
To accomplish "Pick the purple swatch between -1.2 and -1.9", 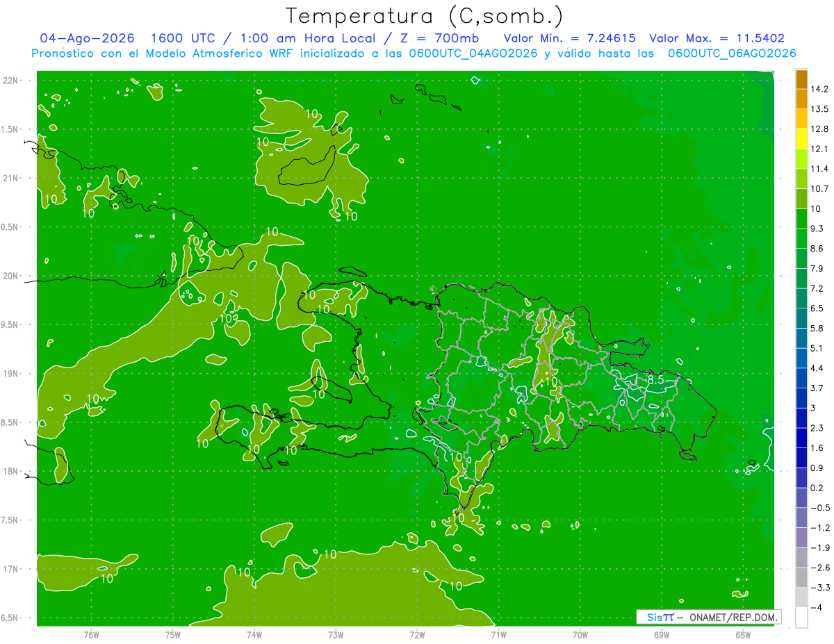I will tap(801, 538).
